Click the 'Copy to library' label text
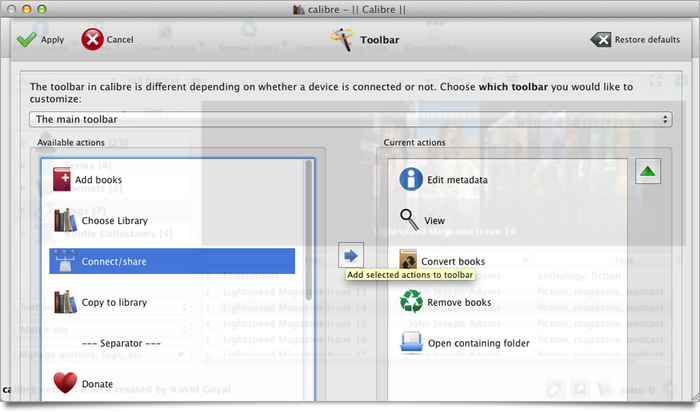Viewport: 700px width, 412px height. (x=114, y=303)
